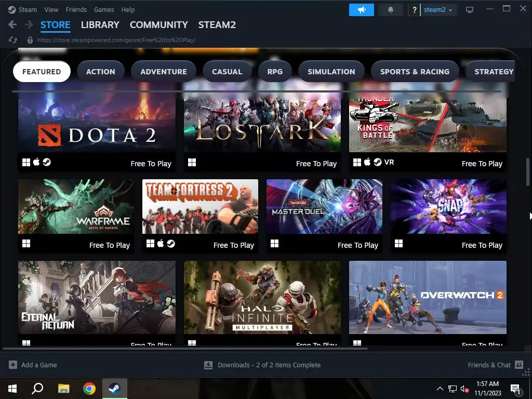Screen dimensions: 532x399
Task: Select the STRATEGY category pill
Action: click(490, 72)
